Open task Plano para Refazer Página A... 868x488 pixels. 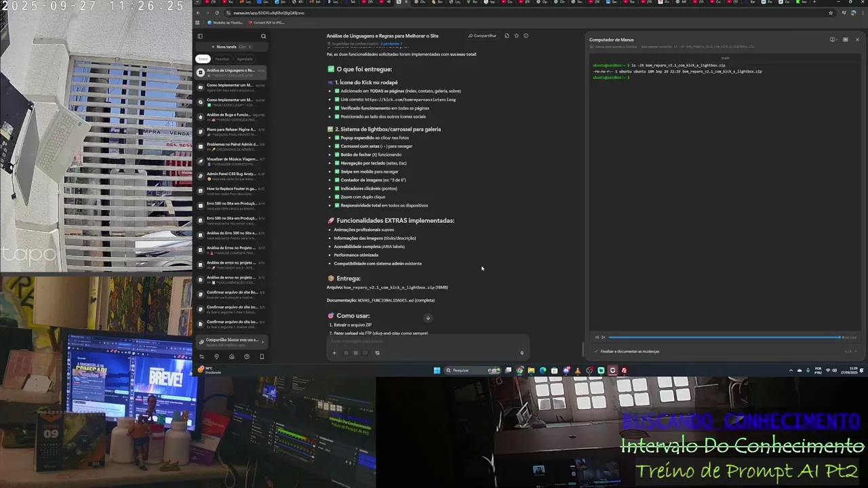231,131
